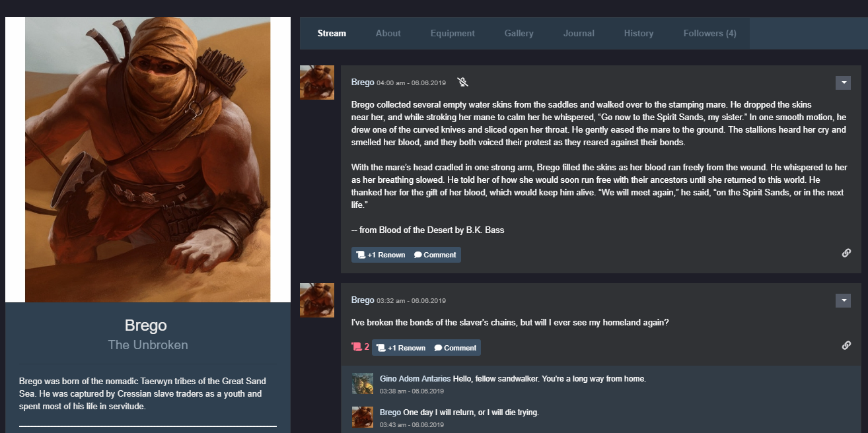The width and height of the screenshot is (868, 433).
Task: Switch to the Equipment tab
Action: coord(452,33)
